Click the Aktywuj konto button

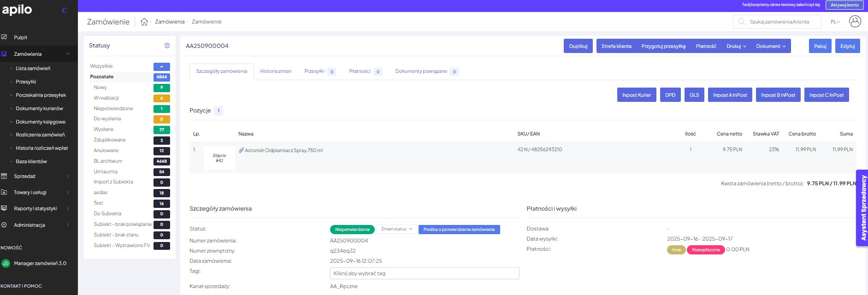[844, 5]
